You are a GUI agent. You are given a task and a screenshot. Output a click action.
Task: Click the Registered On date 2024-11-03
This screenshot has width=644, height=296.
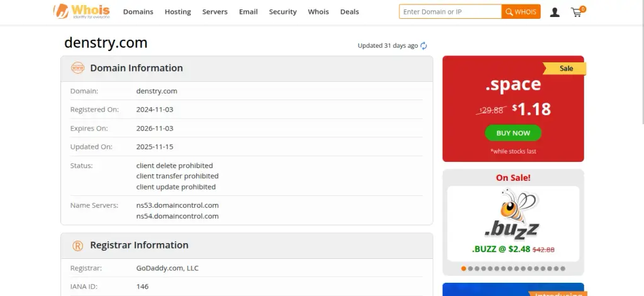155,110
